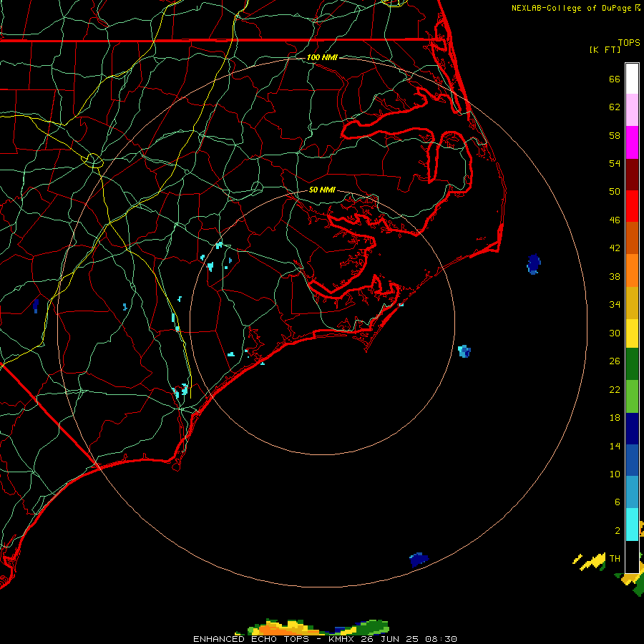This screenshot has height=644, width=644.
Task: Pick the bright red legend swatch
Action: pyautogui.click(x=632, y=206)
